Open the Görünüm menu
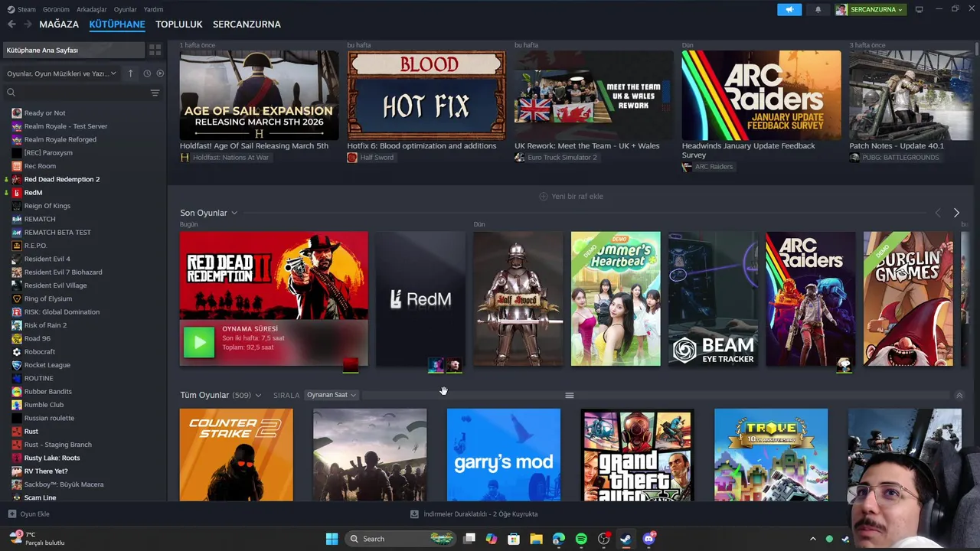The width and height of the screenshot is (980, 551). (56, 9)
